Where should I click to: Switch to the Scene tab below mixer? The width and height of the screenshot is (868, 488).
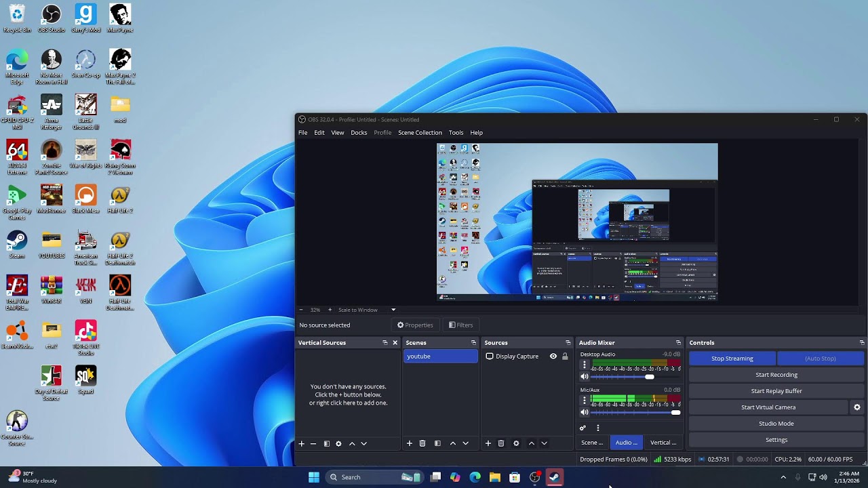tap(592, 443)
